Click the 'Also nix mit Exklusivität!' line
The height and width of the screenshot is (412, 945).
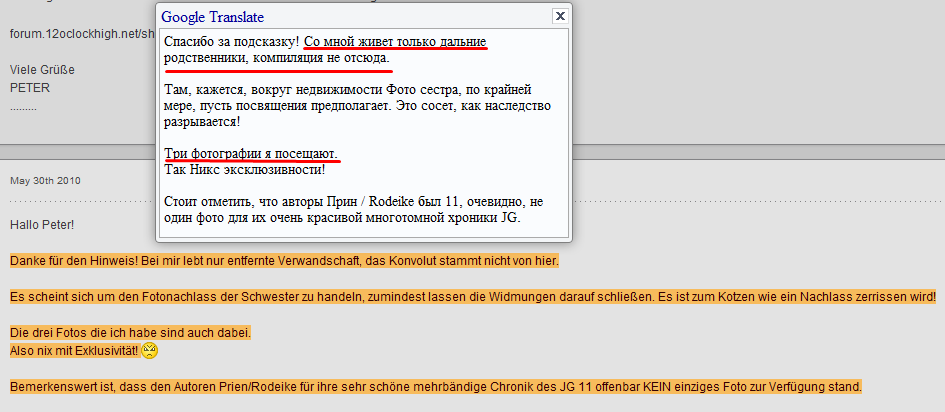pyautogui.click(x=75, y=350)
